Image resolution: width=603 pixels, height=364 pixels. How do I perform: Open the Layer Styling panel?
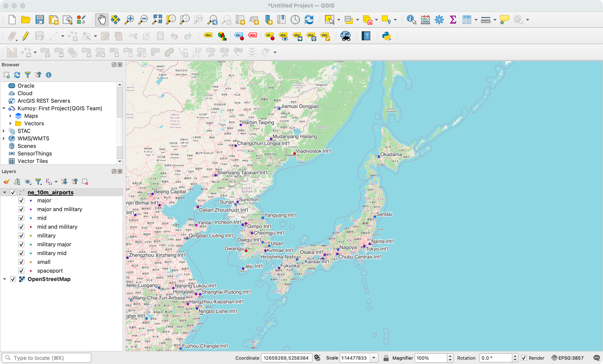[x=6, y=182]
